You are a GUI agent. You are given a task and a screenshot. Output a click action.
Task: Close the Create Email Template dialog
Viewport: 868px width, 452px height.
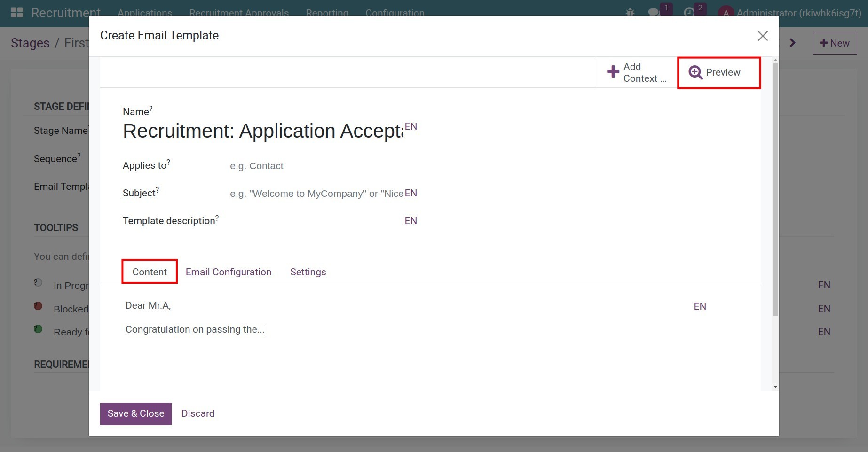point(762,36)
